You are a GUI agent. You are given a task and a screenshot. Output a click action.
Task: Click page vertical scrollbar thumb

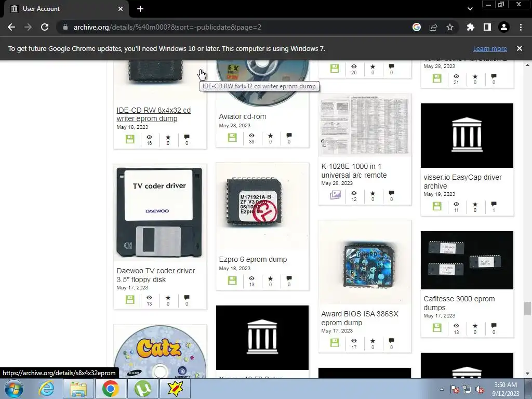(527, 309)
